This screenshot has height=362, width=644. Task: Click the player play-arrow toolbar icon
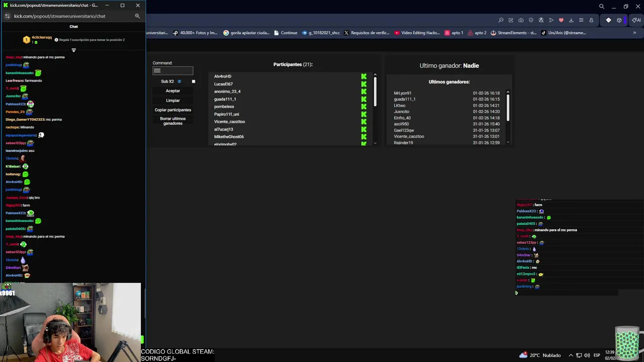(x=551, y=20)
